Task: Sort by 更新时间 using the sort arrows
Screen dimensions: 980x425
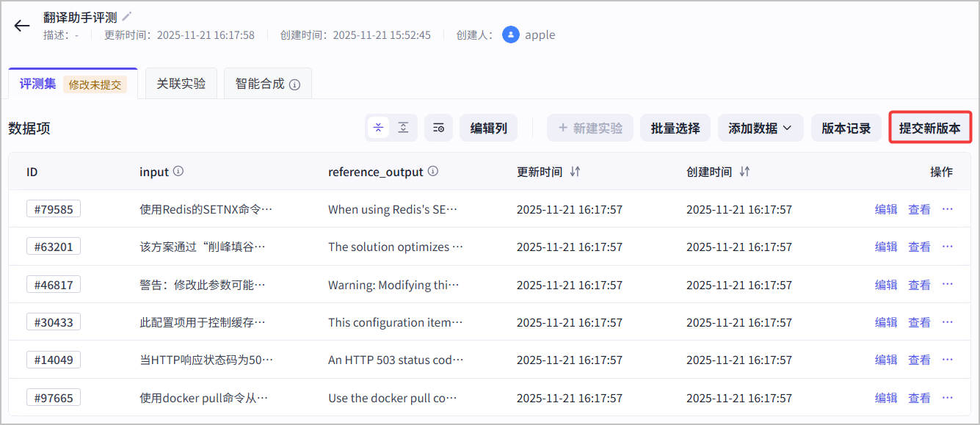Action: pos(576,172)
